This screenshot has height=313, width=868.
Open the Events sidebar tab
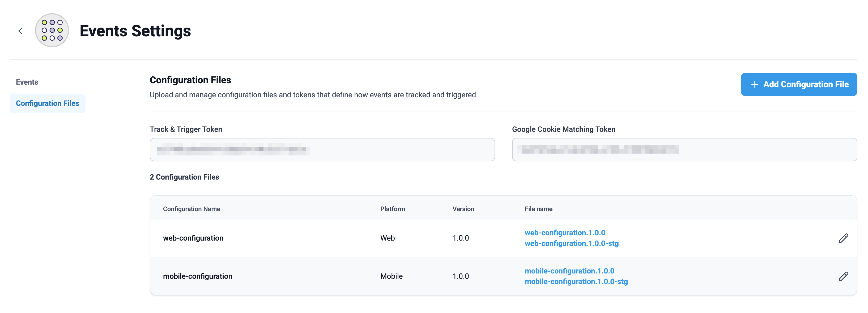[27, 82]
